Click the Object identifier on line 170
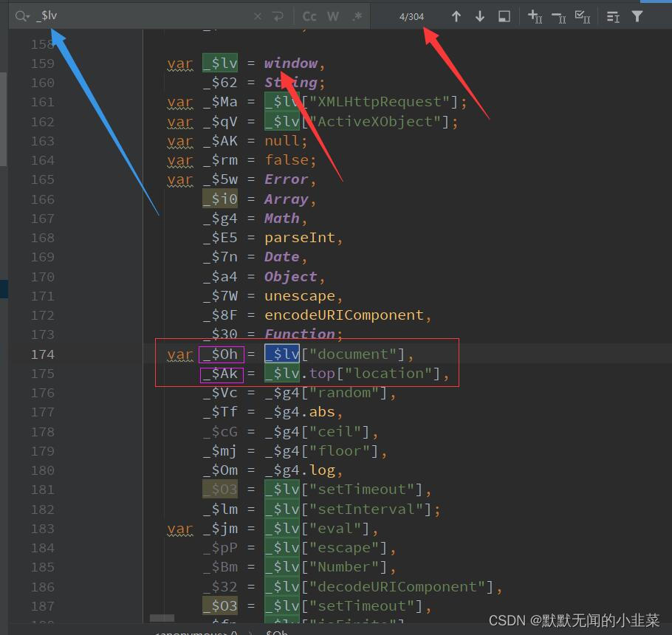 291,277
